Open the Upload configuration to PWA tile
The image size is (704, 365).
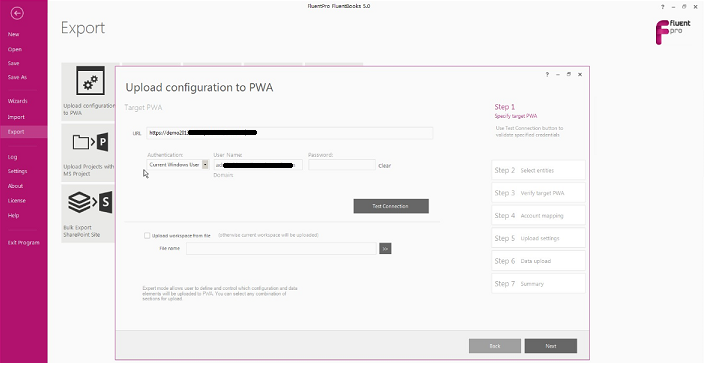[x=88, y=92]
